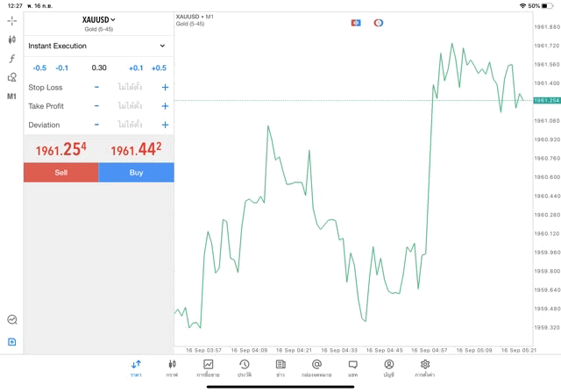Tap the gauge icon in lower sidebar
This screenshot has height=392, width=561.
point(11,320)
